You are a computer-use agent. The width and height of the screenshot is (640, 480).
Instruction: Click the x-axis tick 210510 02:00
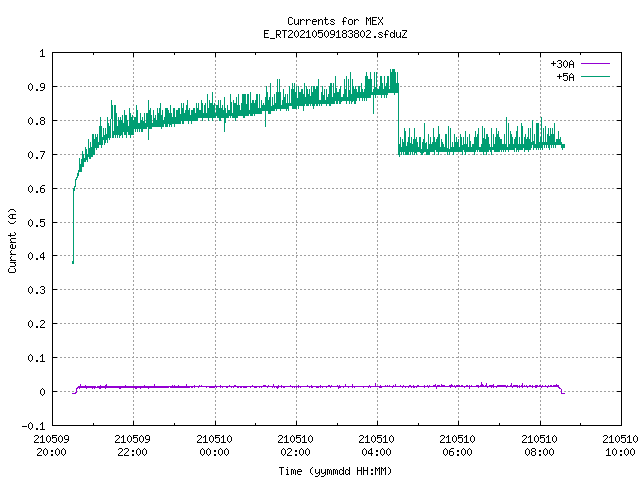click(296, 445)
